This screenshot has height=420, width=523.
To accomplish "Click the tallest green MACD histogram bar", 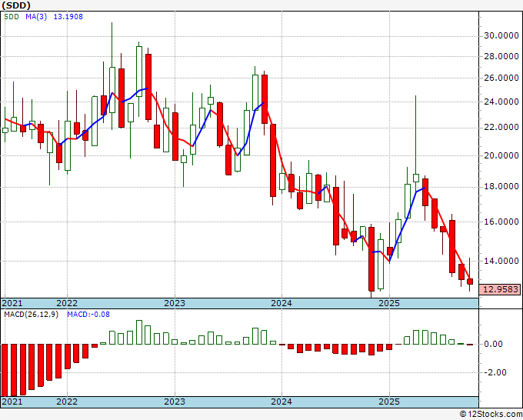I will (139, 332).
